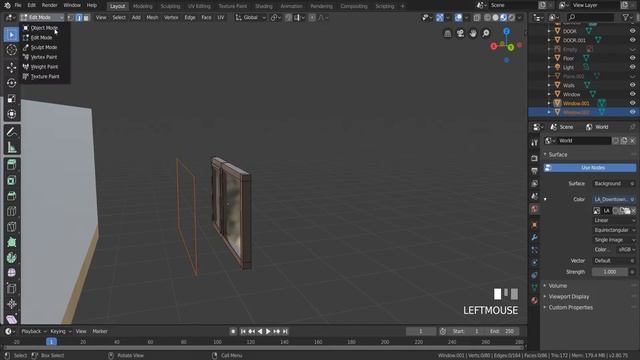Screen dimensions: 640x360
Task: Select the Move tool
Action: point(11,67)
